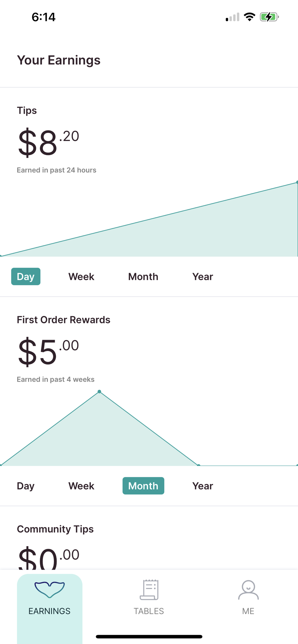Tap the battery charging status icon

(x=269, y=17)
